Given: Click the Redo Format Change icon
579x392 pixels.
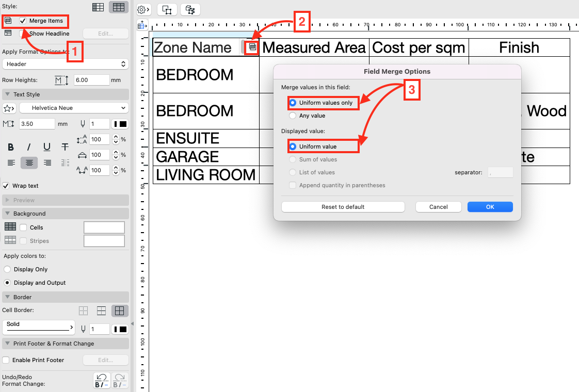Looking at the screenshot, I should tap(120, 380).
